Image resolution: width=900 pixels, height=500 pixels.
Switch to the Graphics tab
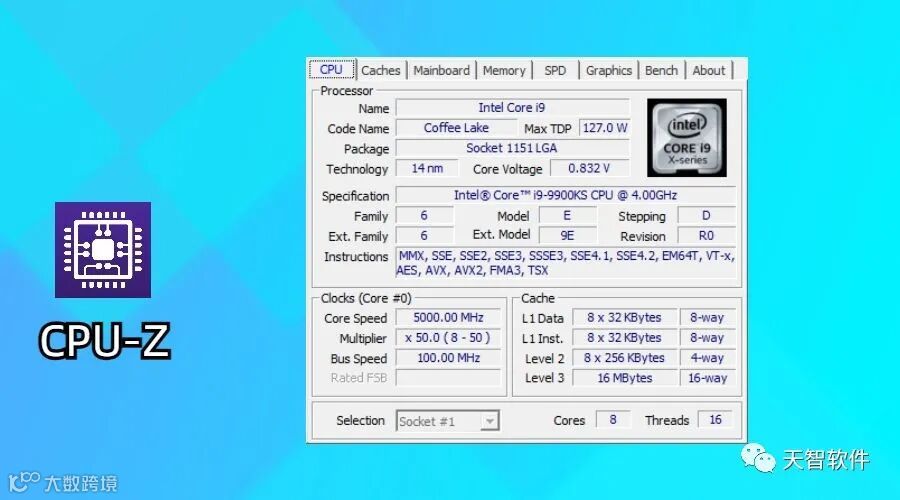pos(609,71)
